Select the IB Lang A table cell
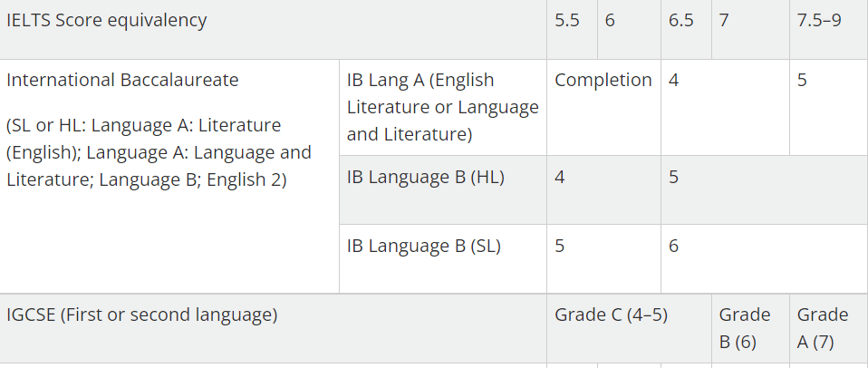The width and height of the screenshot is (868, 368). click(443, 107)
